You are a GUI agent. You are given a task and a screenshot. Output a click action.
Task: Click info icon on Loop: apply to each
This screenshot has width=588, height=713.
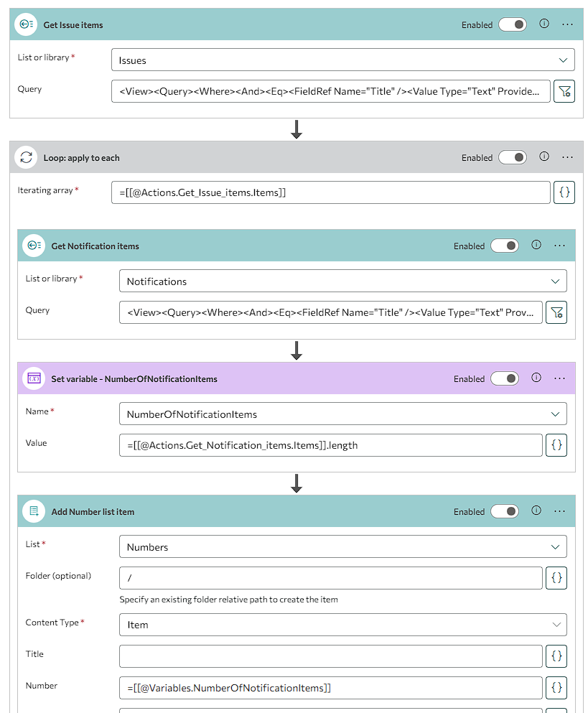(543, 157)
